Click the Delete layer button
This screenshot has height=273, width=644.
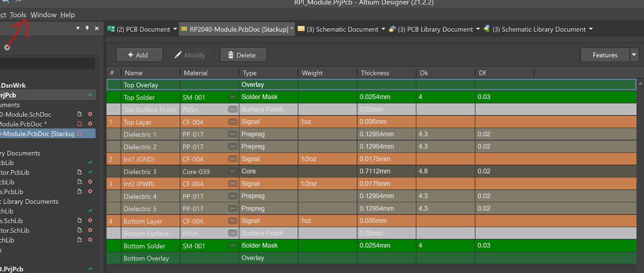tap(243, 55)
